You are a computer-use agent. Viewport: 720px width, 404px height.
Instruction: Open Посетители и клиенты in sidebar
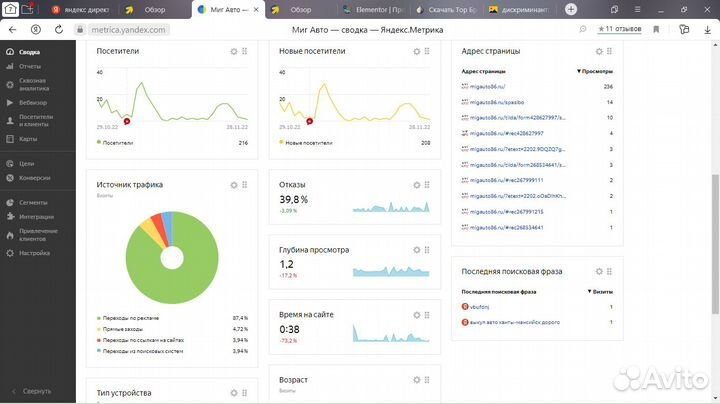click(x=36, y=120)
